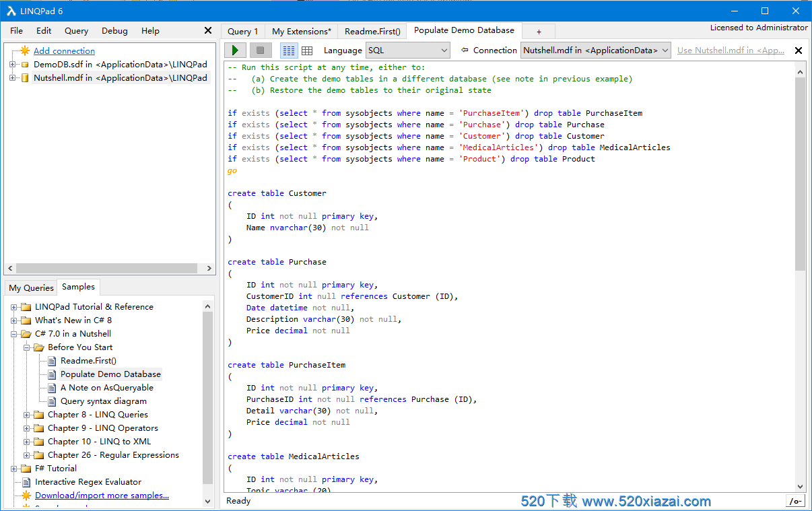
Task: Expand Chapter 8 - LINQ Queries folder
Action: click(26, 415)
